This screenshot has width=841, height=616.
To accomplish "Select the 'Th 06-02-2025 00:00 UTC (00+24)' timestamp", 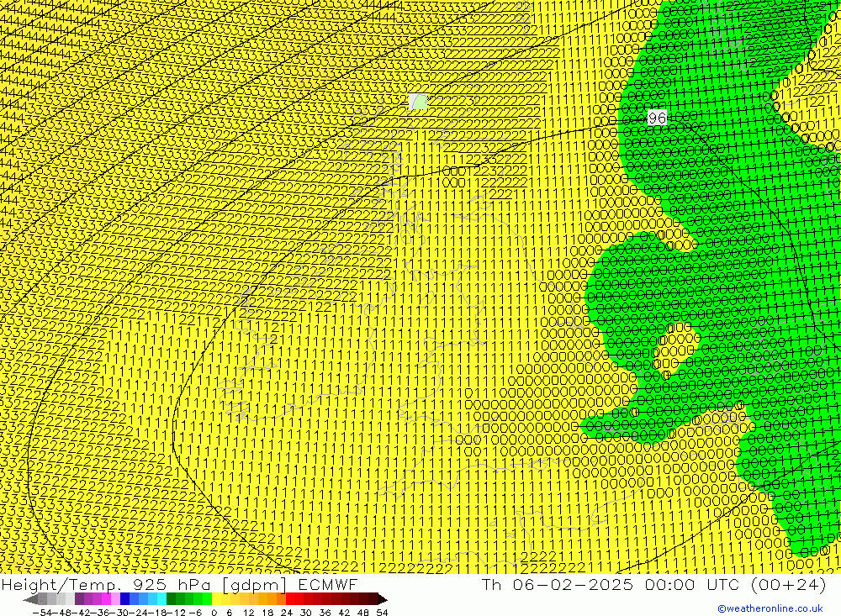I will click(x=653, y=584).
